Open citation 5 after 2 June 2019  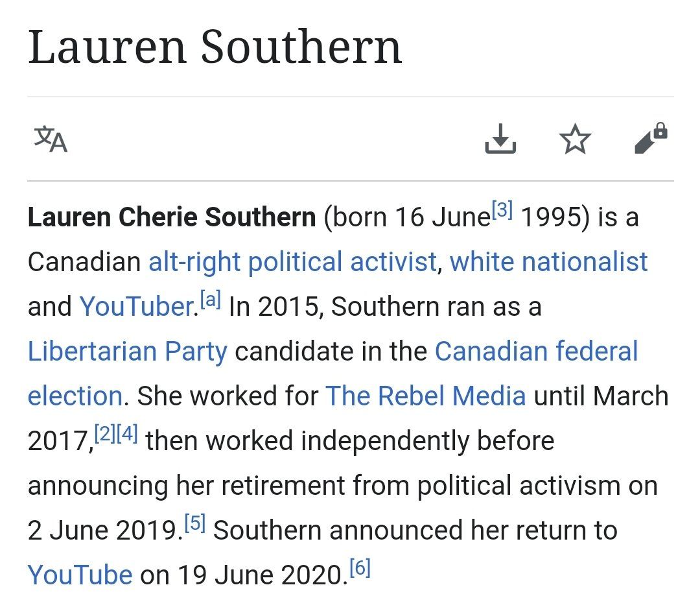click(x=194, y=523)
